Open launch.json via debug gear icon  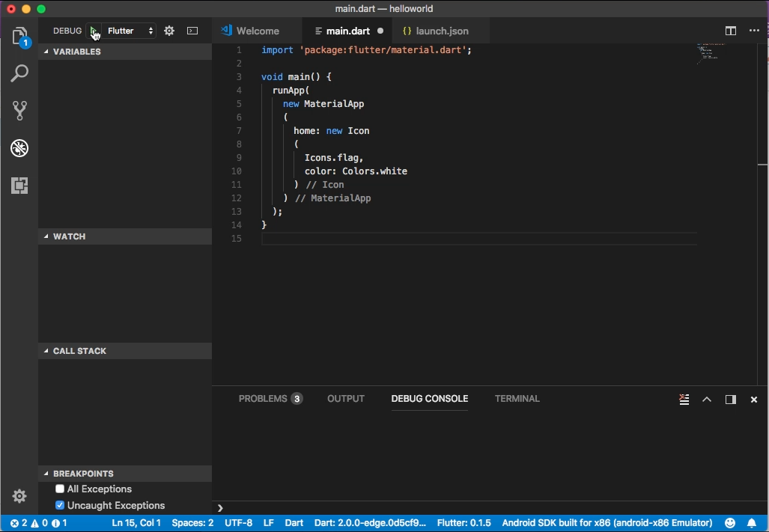[x=169, y=31]
